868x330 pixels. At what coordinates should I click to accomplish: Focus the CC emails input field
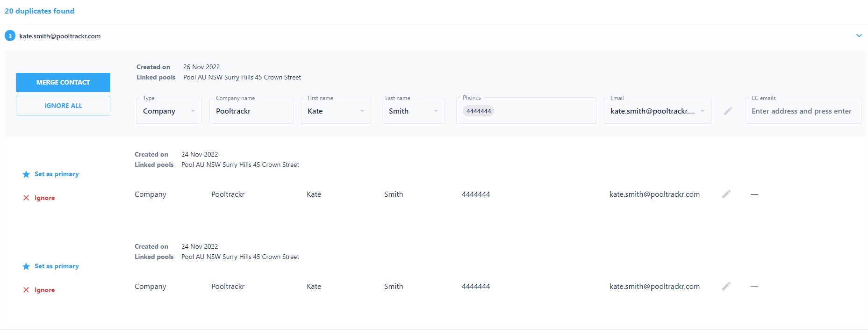(803, 111)
